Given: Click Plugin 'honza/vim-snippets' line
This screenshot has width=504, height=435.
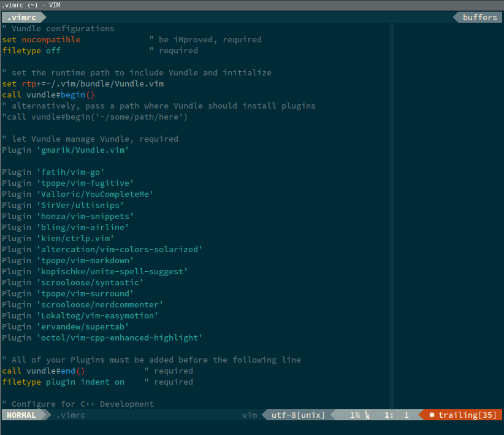Looking at the screenshot, I should [68, 216].
